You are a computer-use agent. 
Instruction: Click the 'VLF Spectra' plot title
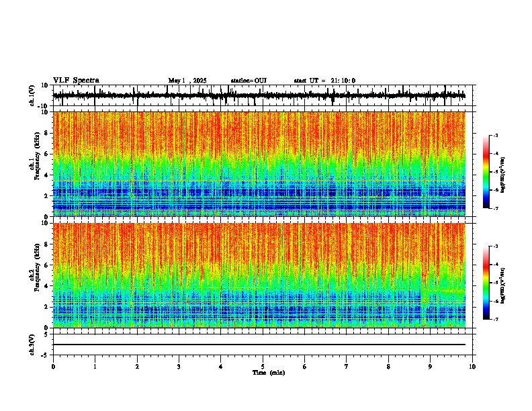click(x=76, y=81)
